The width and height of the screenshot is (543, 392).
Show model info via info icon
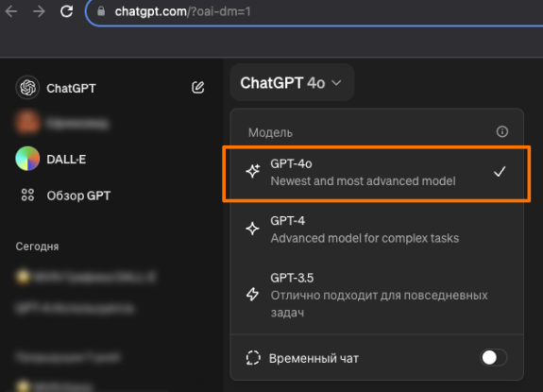502,131
